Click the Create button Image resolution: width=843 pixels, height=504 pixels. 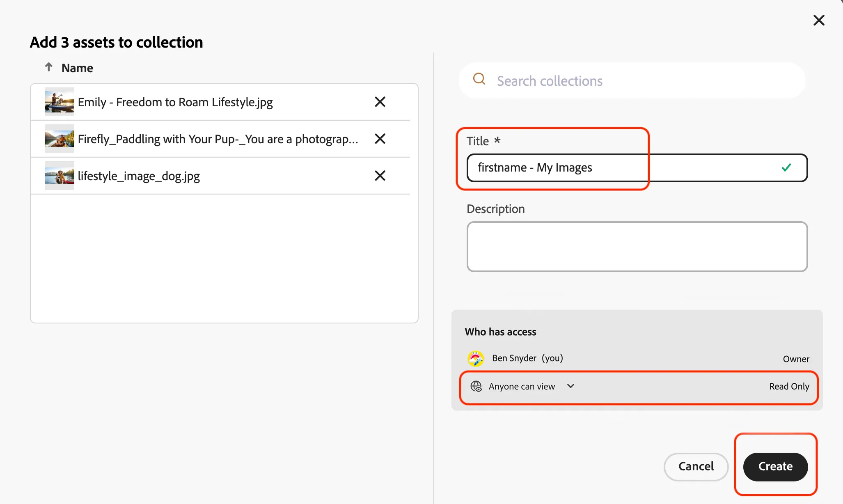[x=775, y=467]
